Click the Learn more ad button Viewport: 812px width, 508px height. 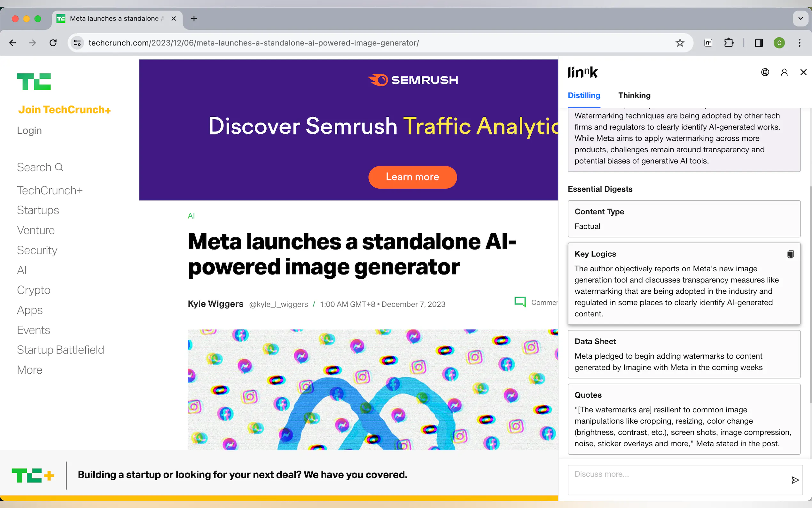412,177
